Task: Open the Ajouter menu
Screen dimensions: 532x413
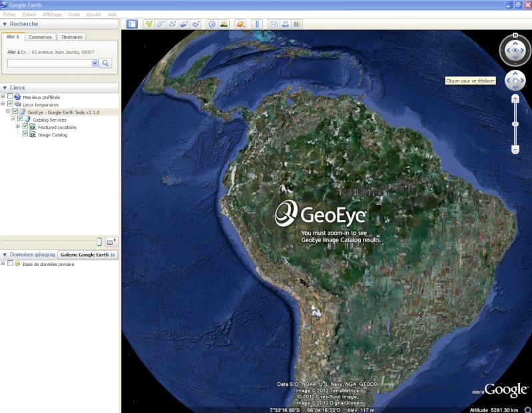Action: point(94,15)
